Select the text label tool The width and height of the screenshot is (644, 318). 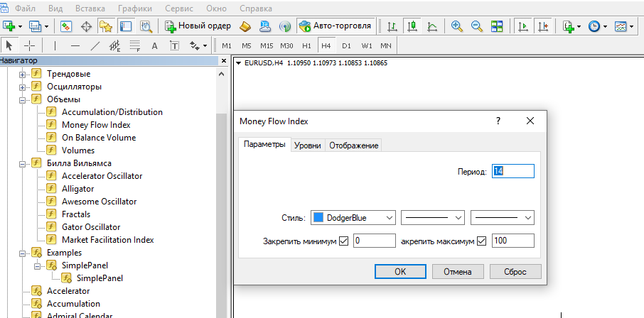pyautogui.click(x=175, y=45)
